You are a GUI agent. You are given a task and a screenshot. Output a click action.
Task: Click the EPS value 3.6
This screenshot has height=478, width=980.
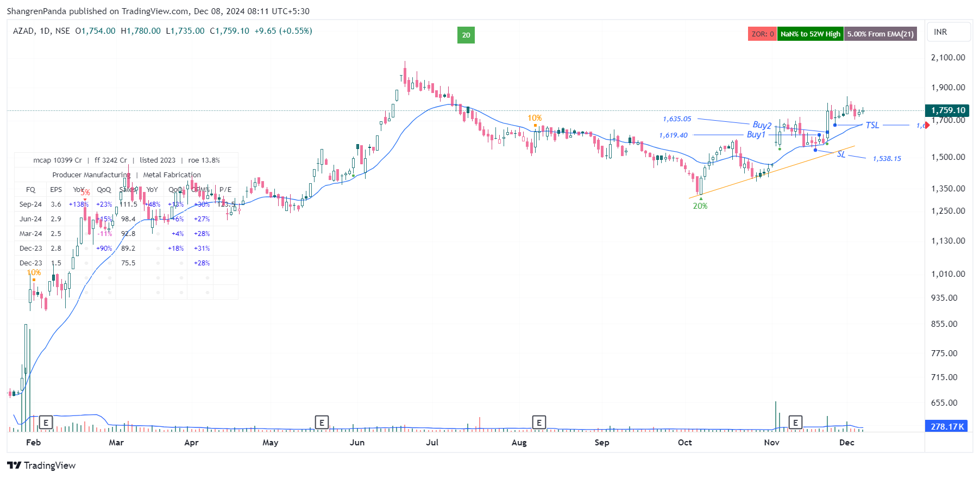pos(56,204)
